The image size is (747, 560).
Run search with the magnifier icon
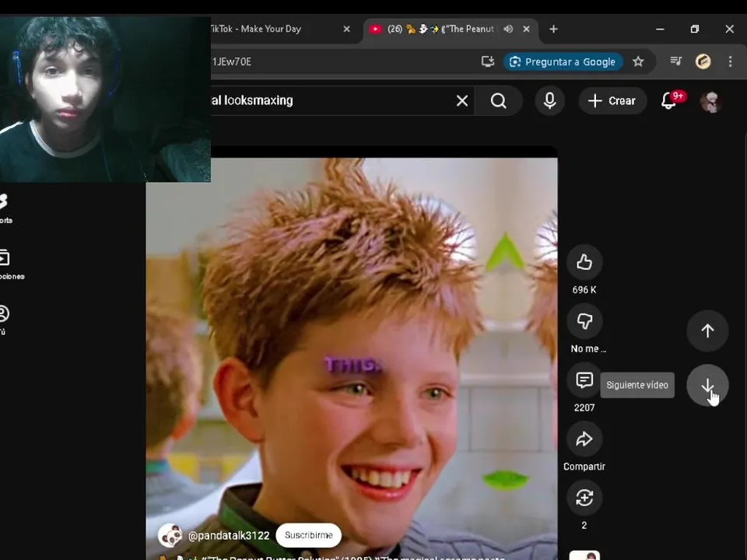coord(498,101)
